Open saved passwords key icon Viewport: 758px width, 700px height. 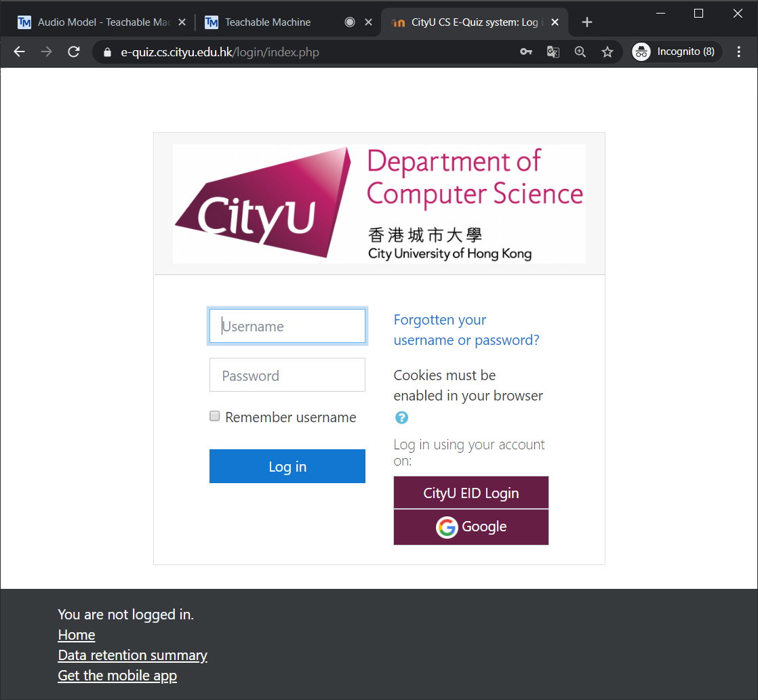(x=526, y=52)
